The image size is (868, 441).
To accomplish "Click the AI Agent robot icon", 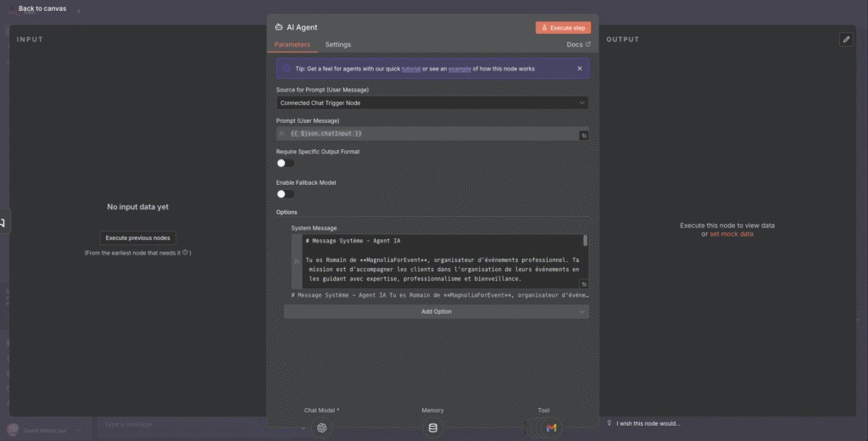I will pyautogui.click(x=279, y=27).
